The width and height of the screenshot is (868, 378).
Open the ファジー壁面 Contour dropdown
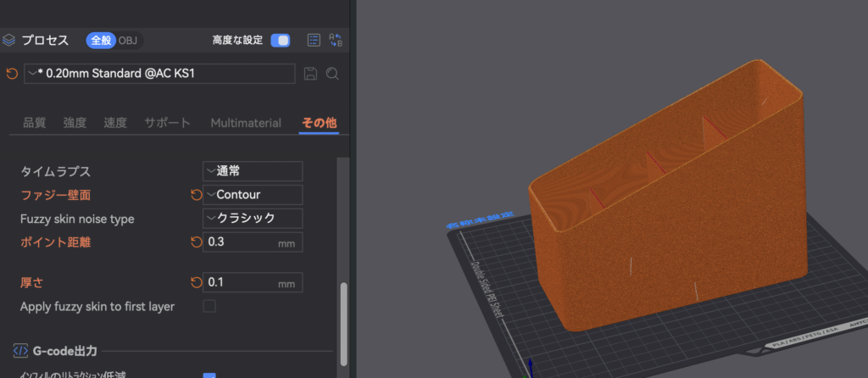point(253,195)
